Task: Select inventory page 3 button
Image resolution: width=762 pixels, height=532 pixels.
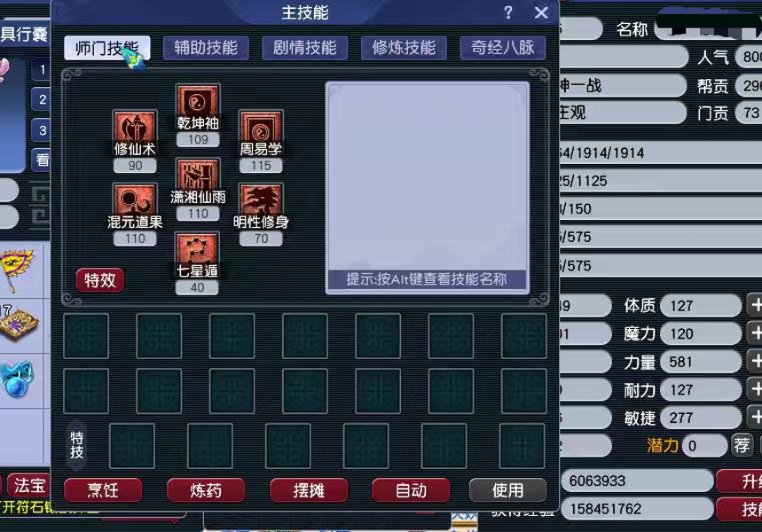Action: pos(42,130)
